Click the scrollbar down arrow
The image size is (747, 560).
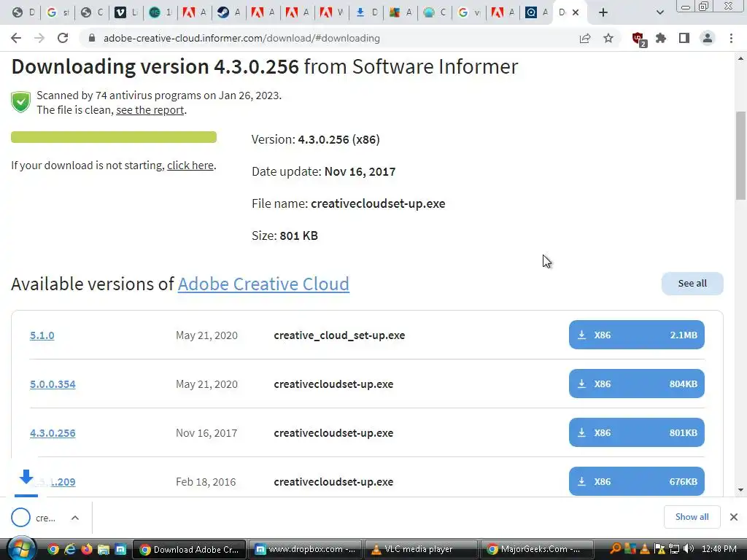point(740,489)
